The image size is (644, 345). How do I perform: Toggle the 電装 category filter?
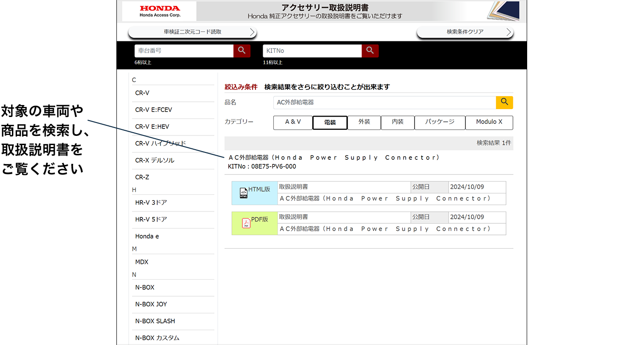pyautogui.click(x=329, y=123)
